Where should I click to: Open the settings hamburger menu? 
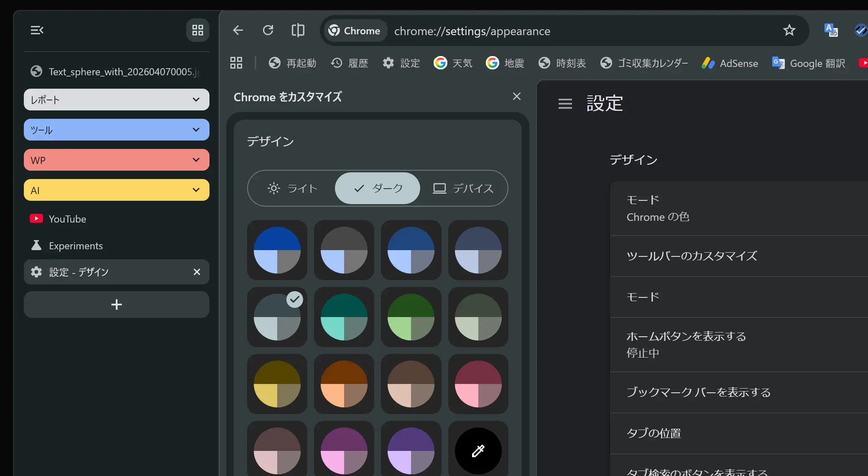[565, 103]
